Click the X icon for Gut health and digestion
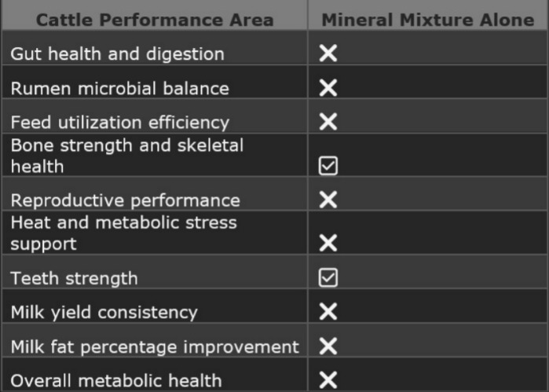Screen dimensions: 549x392 coord(328,53)
